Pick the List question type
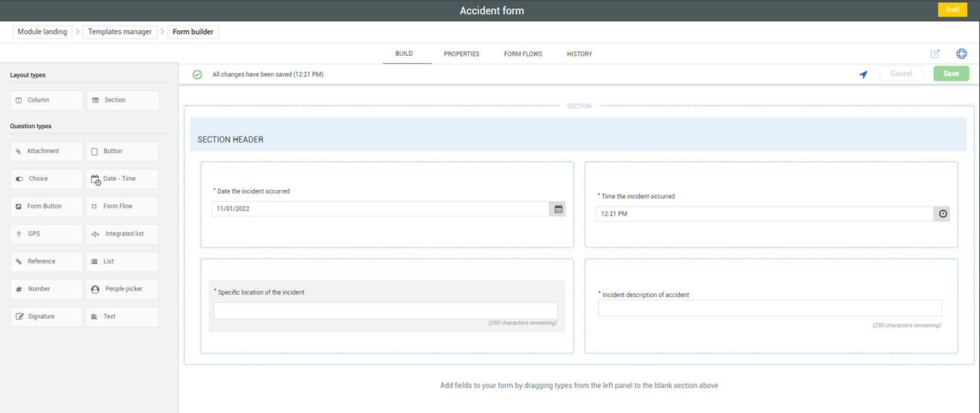Viewport: 980px width, 413px height. point(122,262)
